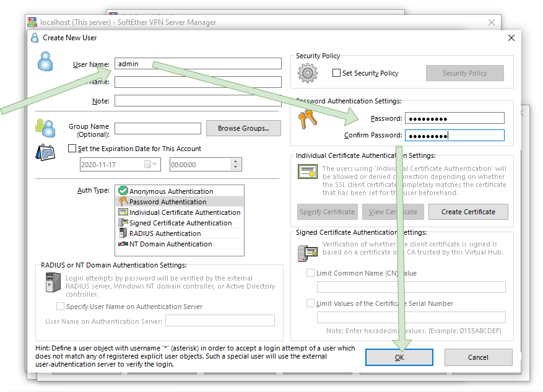The width and height of the screenshot is (543, 392).
Task: Click the OK button
Action: [x=399, y=357]
